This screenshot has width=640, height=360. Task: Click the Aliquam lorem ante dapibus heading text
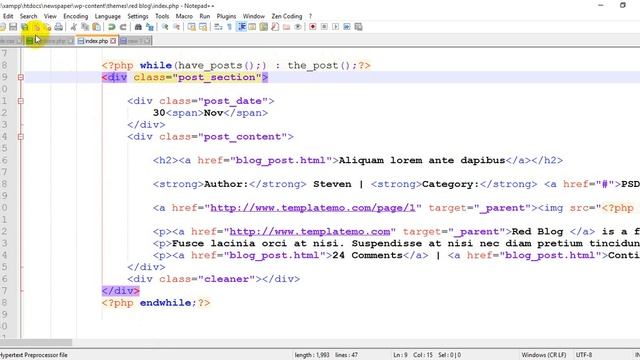422,160
